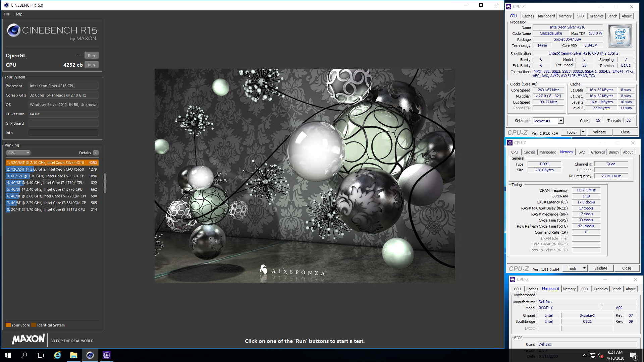
Task: Open Caches tab in top CPU-Z window
Action: tap(528, 16)
